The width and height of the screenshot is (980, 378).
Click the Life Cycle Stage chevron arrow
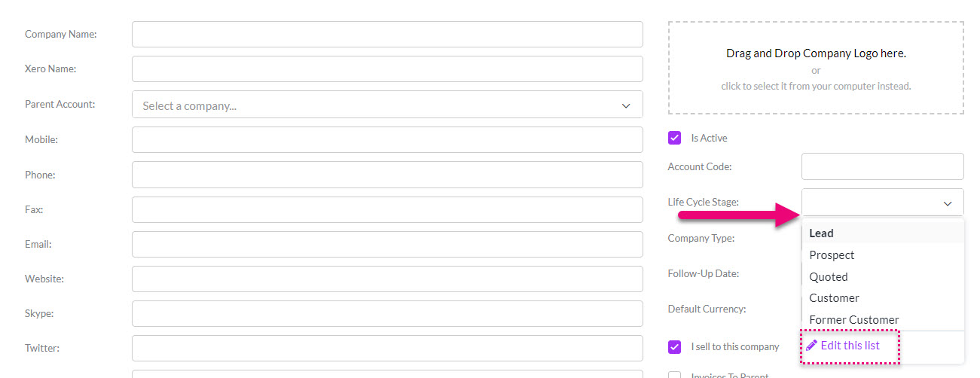pos(948,203)
